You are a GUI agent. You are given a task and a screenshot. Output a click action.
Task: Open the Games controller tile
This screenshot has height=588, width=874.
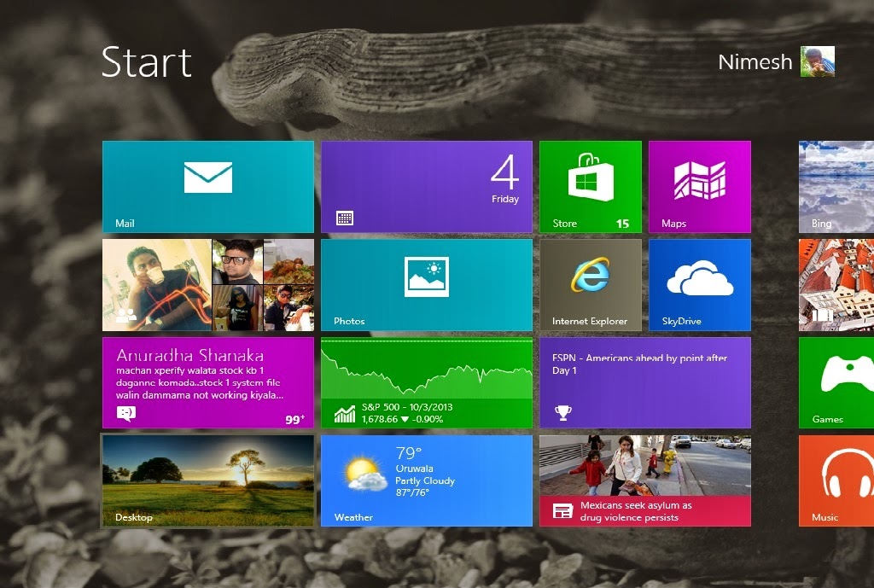(x=836, y=383)
